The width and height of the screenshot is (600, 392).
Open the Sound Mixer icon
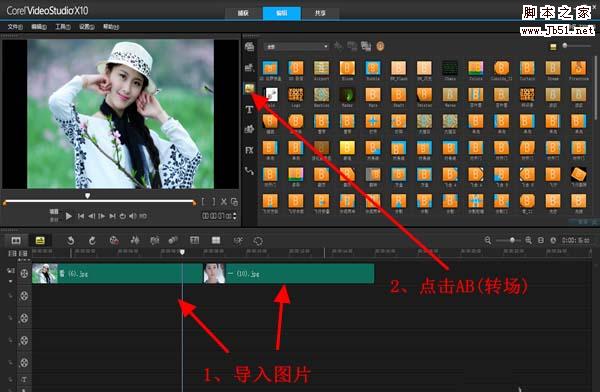pyautogui.click(x=135, y=240)
